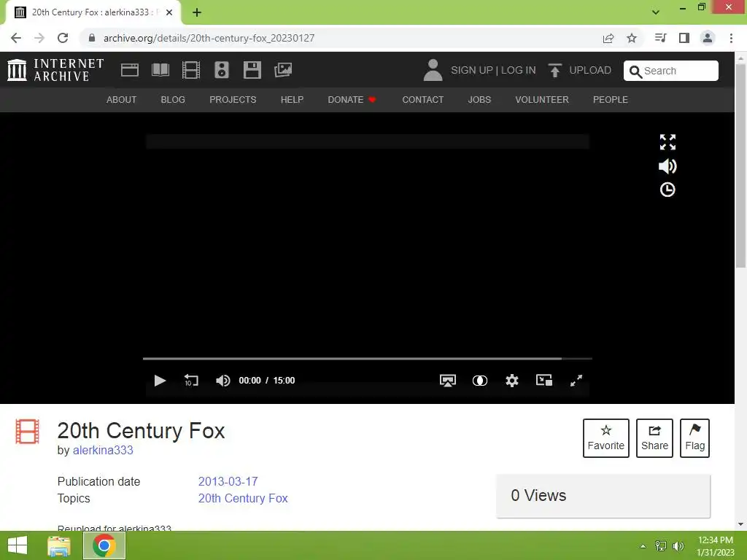
Task: Close the 20th Century Fox tab
Action: click(x=169, y=13)
